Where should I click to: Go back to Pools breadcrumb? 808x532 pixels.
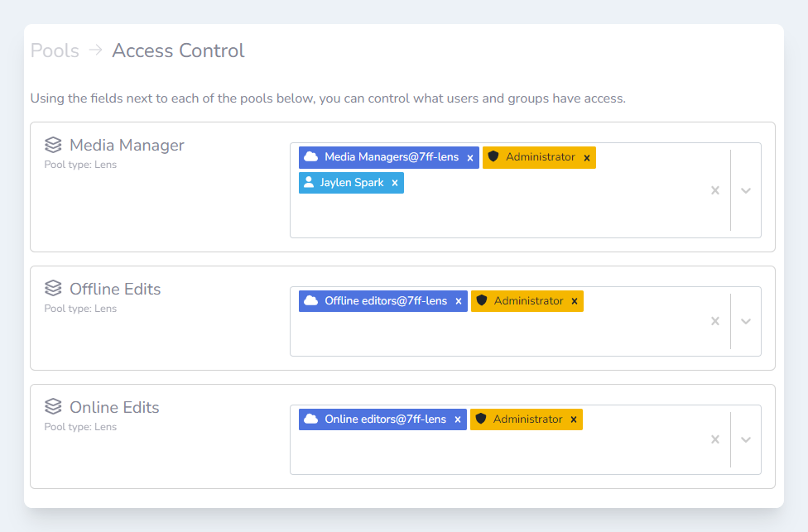pos(55,50)
